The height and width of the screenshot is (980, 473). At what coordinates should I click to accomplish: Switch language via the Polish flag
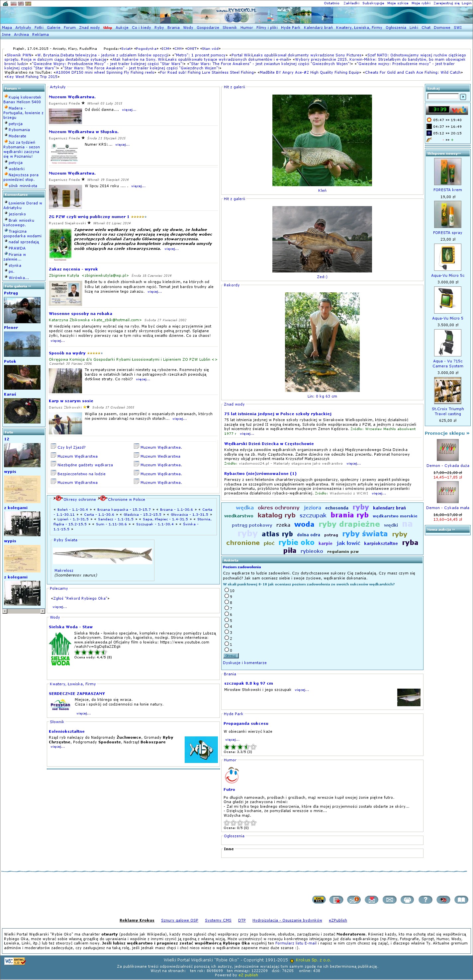(14, 3)
